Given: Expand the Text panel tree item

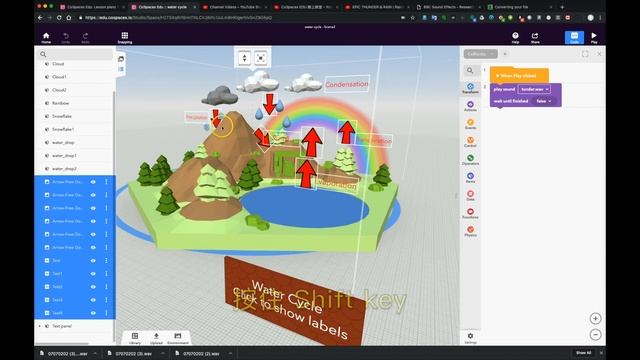Looking at the screenshot, I should click(x=40, y=326).
